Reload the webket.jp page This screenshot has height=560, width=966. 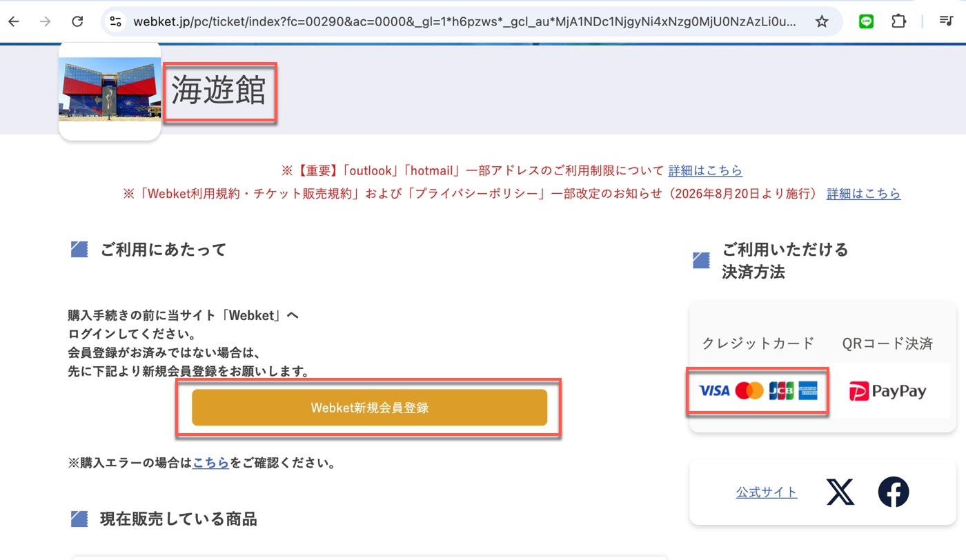tap(77, 21)
